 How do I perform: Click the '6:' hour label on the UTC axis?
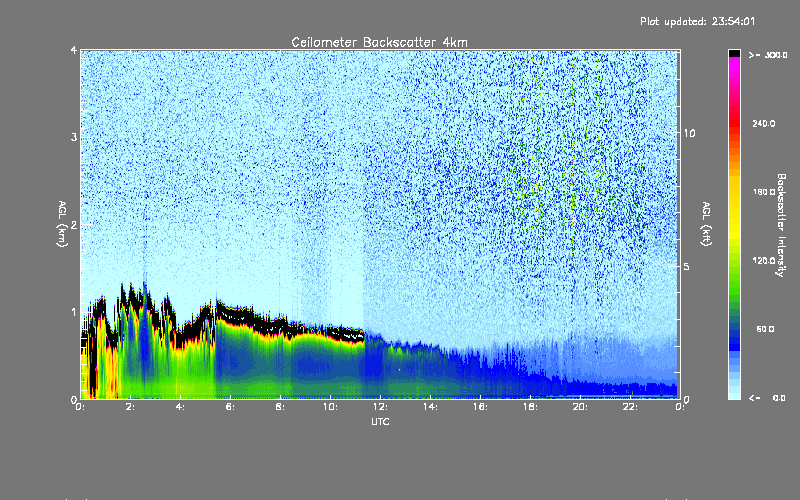pyautogui.click(x=231, y=407)
